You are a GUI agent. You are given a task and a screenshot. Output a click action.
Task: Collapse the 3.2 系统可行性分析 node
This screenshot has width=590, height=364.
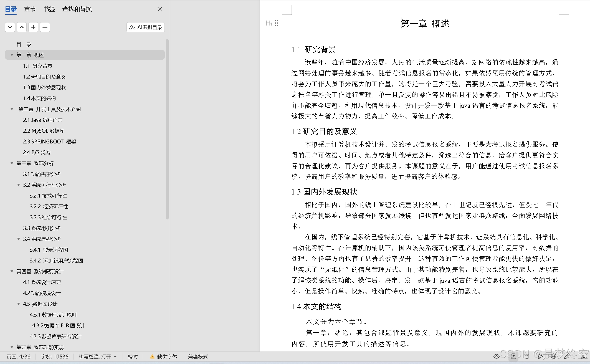point(19,185)
